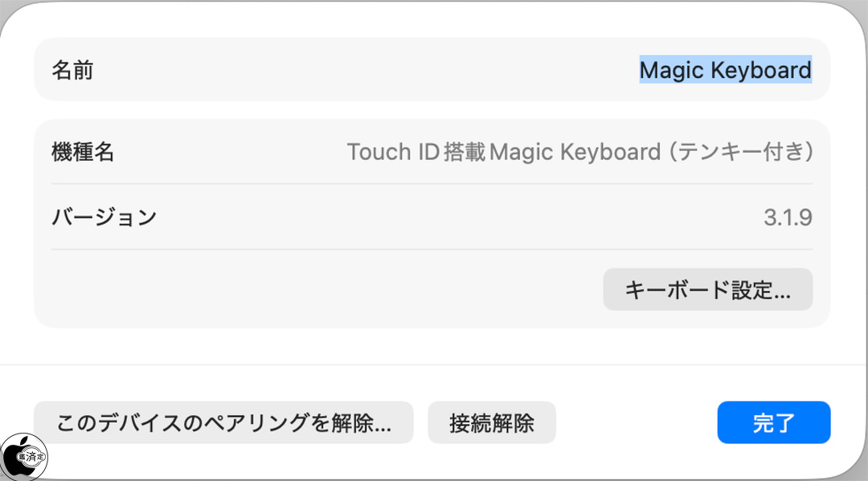Click the 機種名 label

tap(83, 151)
